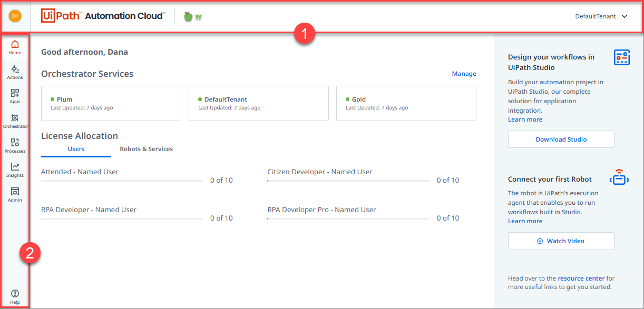Open the resource center link

pyautogui.click(x=581, y=278)
